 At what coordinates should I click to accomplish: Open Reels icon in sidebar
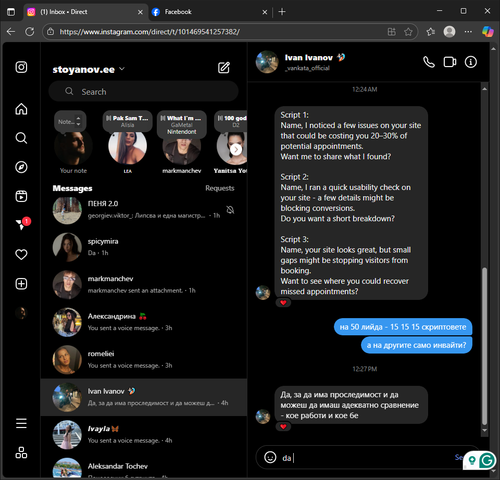tap(21, 196)
